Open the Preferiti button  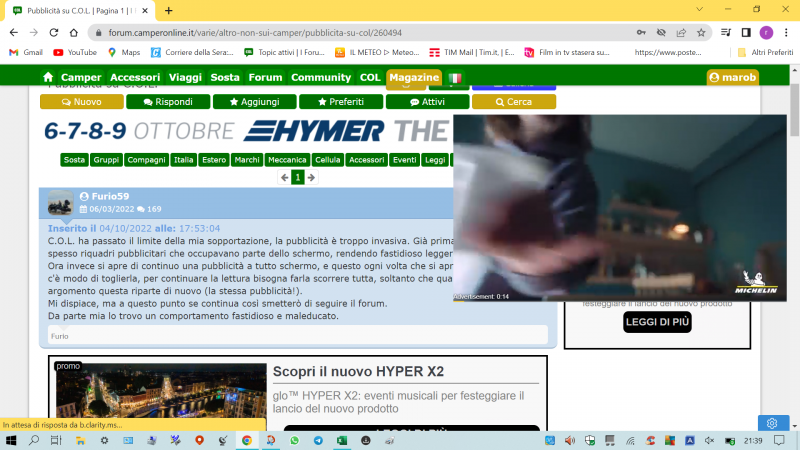341,102
